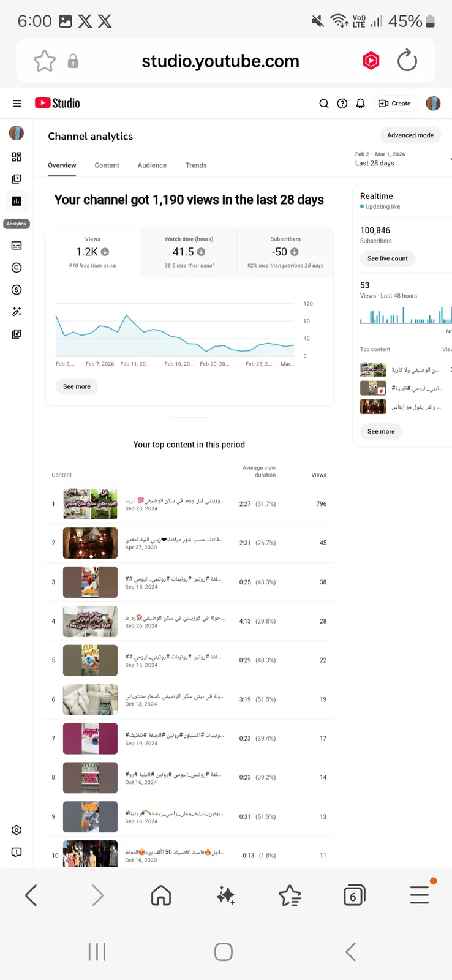Screen dimensions: 452x980
Task: Open browser bookmarks star list icon
Action: (290, 895)
